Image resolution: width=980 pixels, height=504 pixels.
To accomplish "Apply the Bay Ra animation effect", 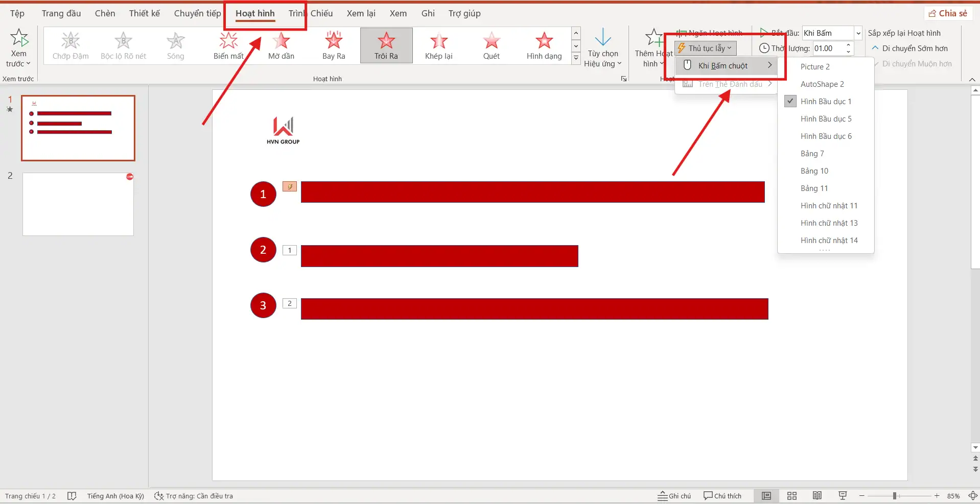I will 334,45.
